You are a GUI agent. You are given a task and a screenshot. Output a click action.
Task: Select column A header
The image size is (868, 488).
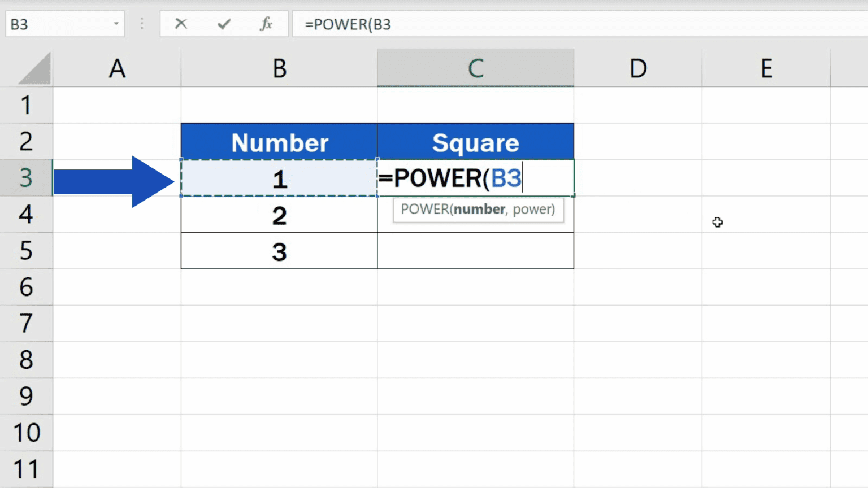click(117, 67)
